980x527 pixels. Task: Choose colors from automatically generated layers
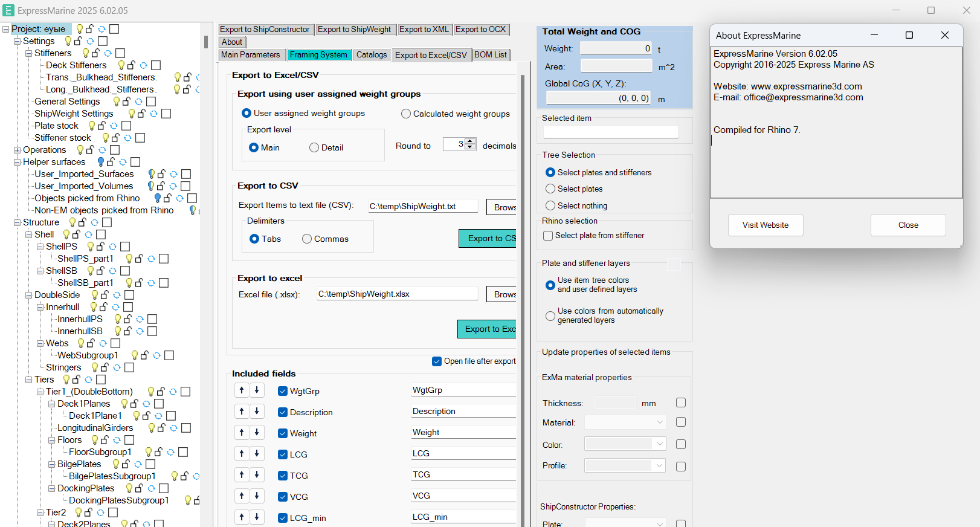(550, 315)
